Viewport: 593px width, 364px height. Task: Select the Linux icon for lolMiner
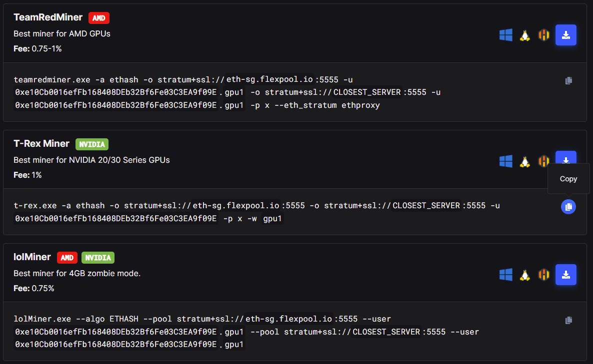tap(524, 274)
